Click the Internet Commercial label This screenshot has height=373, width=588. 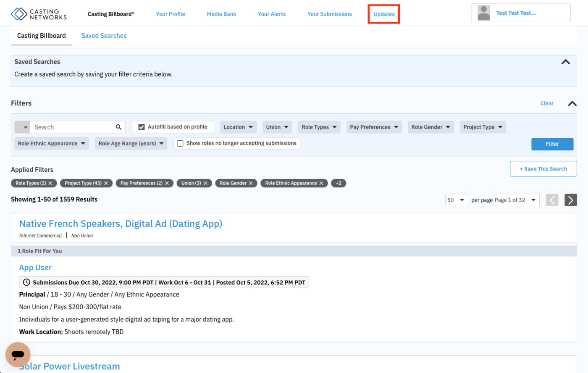[40, 236]
